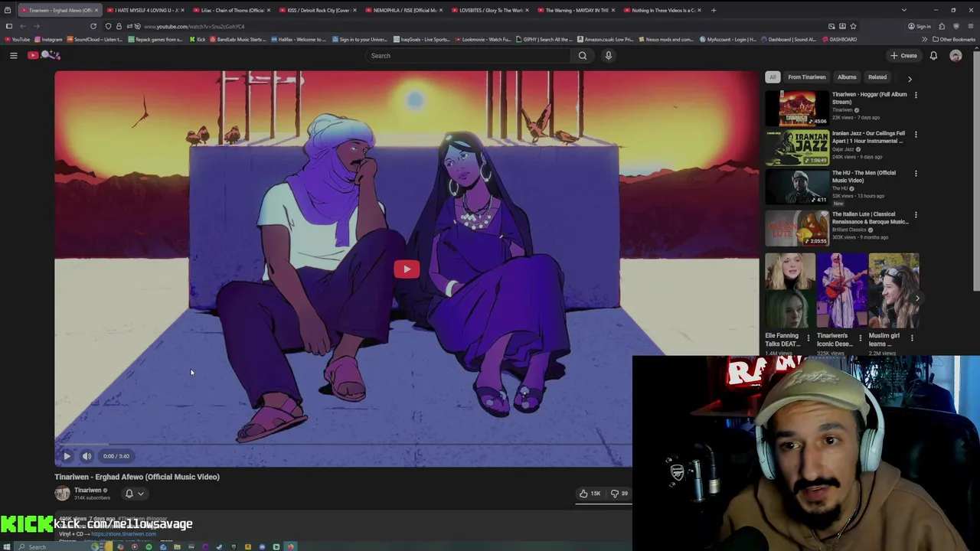Mute the video with the speaker icon
The height and width of the screenshot is (551, 980).
tap(87, 456)
